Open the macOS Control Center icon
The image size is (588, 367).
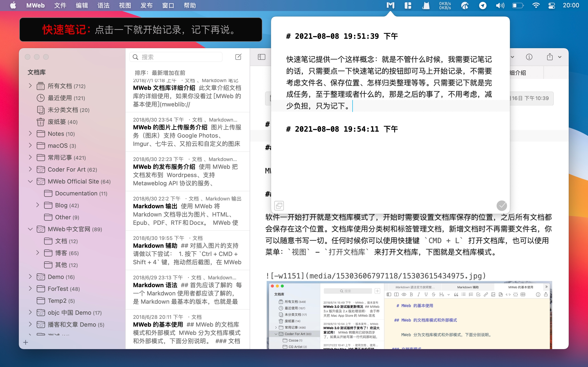pyautogui.click(x=551, y=5)
